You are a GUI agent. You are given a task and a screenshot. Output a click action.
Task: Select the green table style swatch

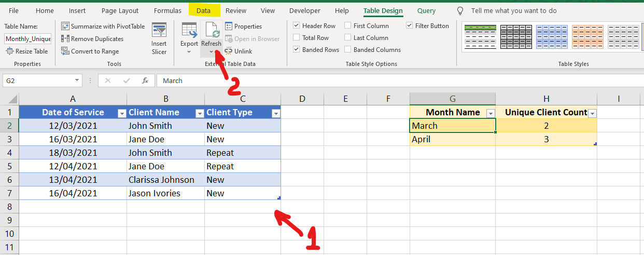pos(480,37)
